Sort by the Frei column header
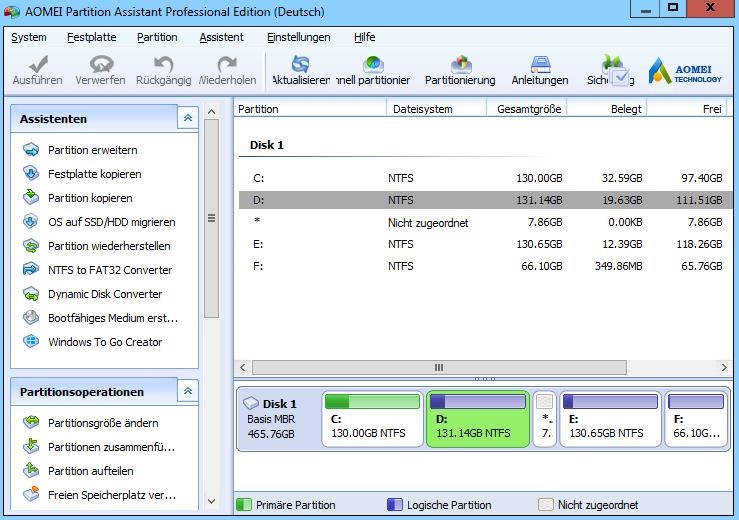This screenshot has height=520, width=739. point(687,109)
